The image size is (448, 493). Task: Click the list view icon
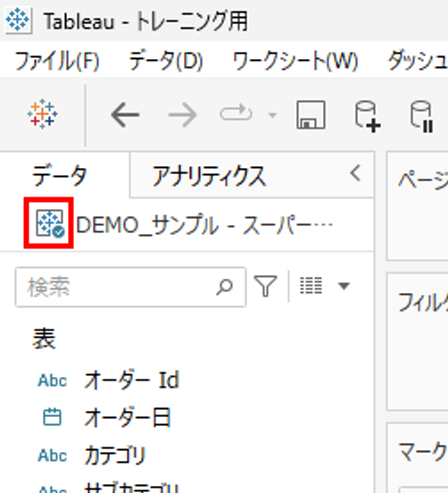[311, 286]
